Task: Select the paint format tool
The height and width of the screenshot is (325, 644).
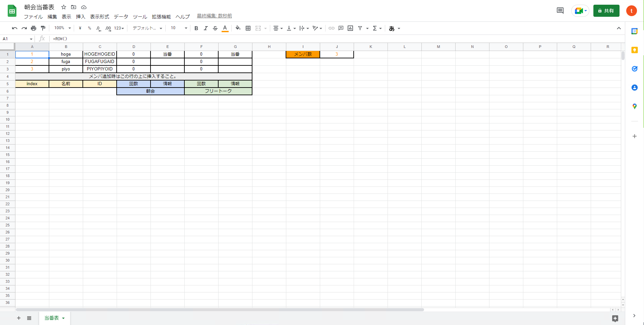Action: (43, 29)
